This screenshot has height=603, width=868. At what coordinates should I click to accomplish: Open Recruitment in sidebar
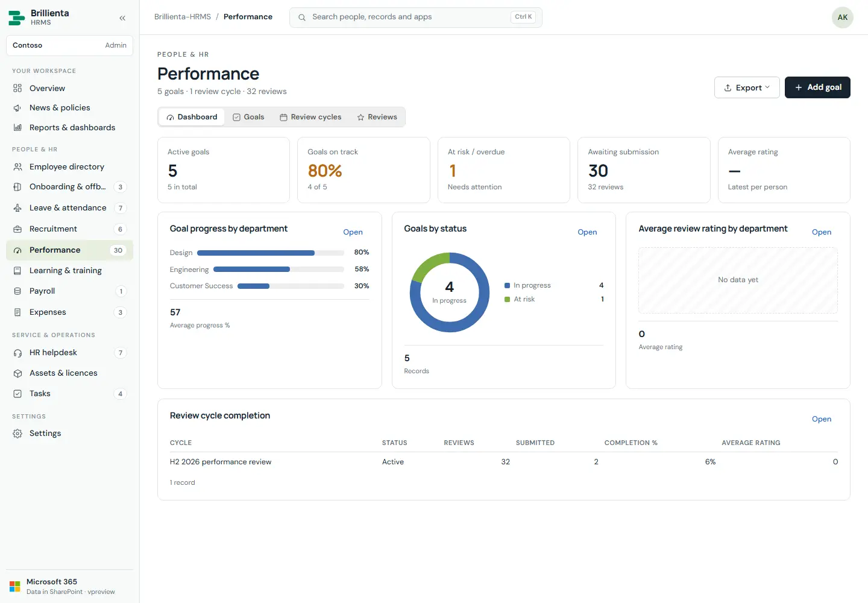(x=69, y=229)
